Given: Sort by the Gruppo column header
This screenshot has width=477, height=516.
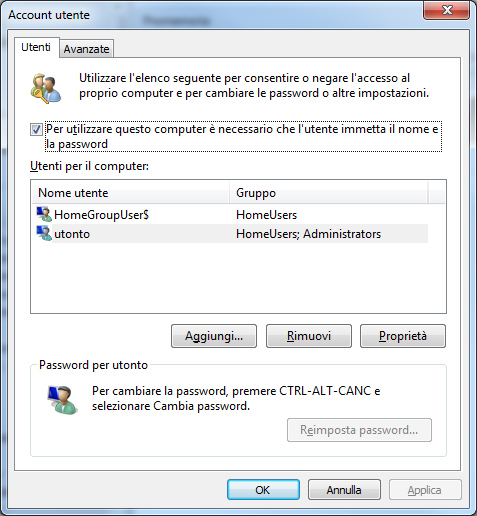Looking at the screenshot, I should click(x=328, y=193).
